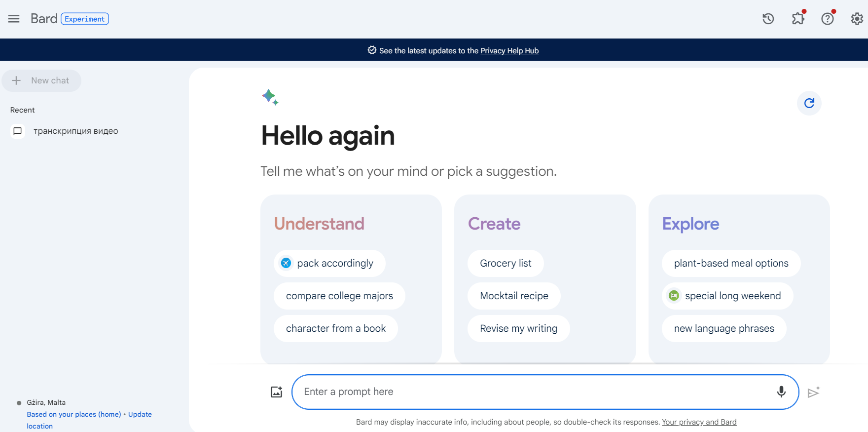Focus the 'Enter a prompt here' field
Image resolution: width=868 pixels, height=432 pixels.
coord(533,392)
